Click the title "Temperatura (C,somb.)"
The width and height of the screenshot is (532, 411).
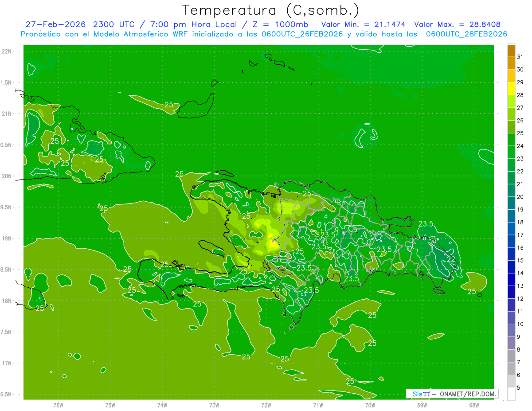(270, 10)
